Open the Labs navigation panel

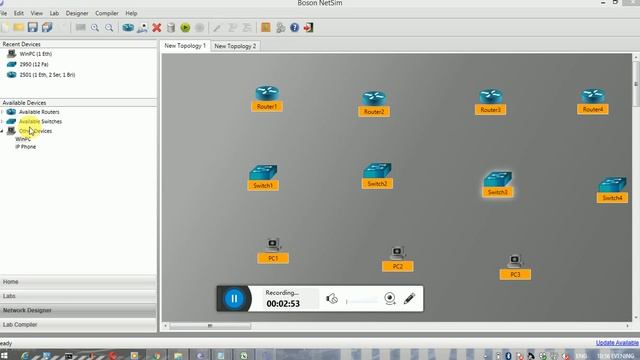coord(78,296)
